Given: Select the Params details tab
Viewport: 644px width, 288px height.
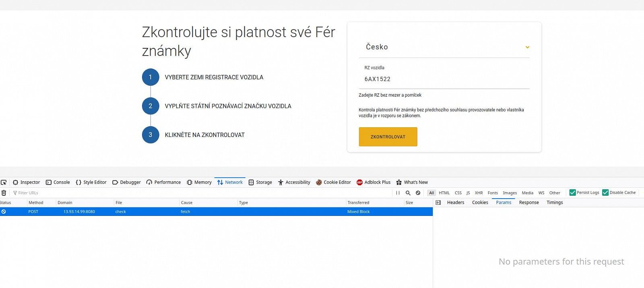Looking at the screenshot, I should click(504, 203).
